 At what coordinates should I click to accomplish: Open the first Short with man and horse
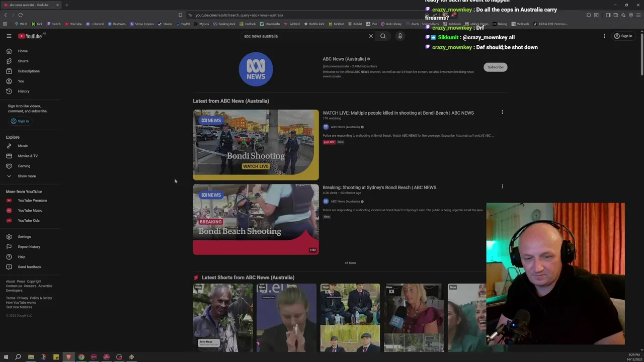(x=222, y=318)
